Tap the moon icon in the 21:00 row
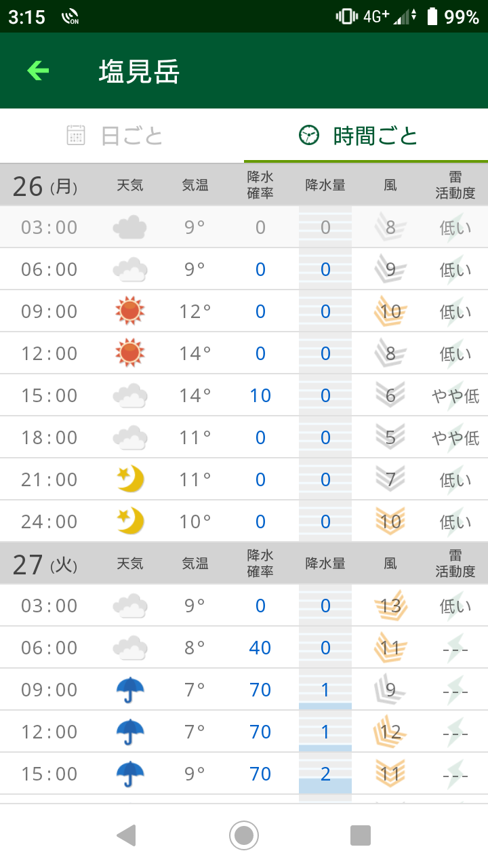 [129, 479]
